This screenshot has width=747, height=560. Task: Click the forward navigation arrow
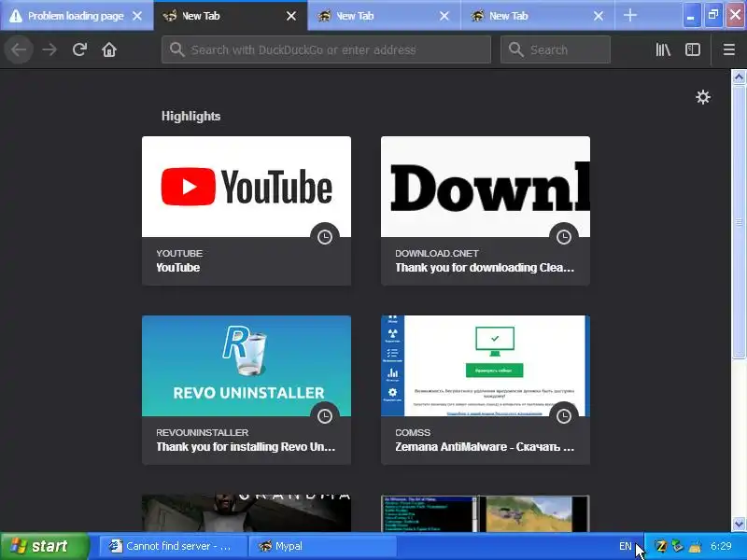point(49,49)
